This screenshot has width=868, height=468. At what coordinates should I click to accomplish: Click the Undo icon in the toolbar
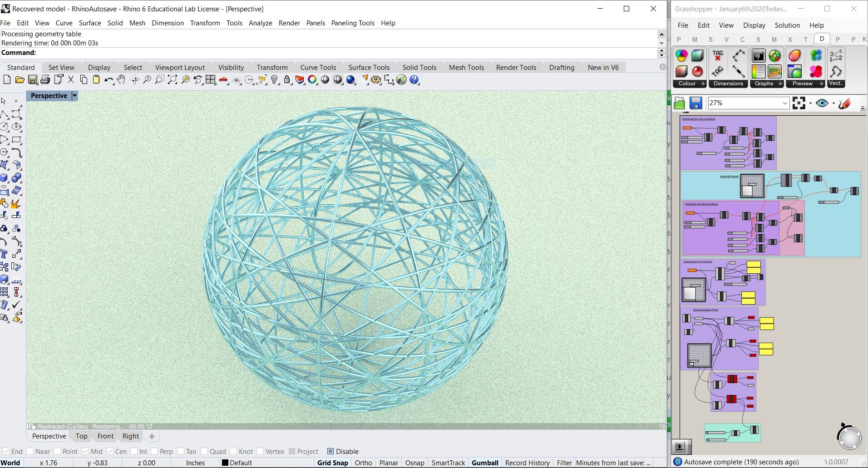(109, 80)
